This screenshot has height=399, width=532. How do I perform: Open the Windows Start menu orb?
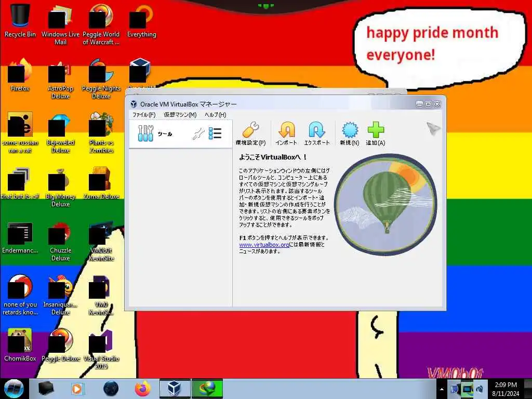pyautogui.click(x=14, y=389)
